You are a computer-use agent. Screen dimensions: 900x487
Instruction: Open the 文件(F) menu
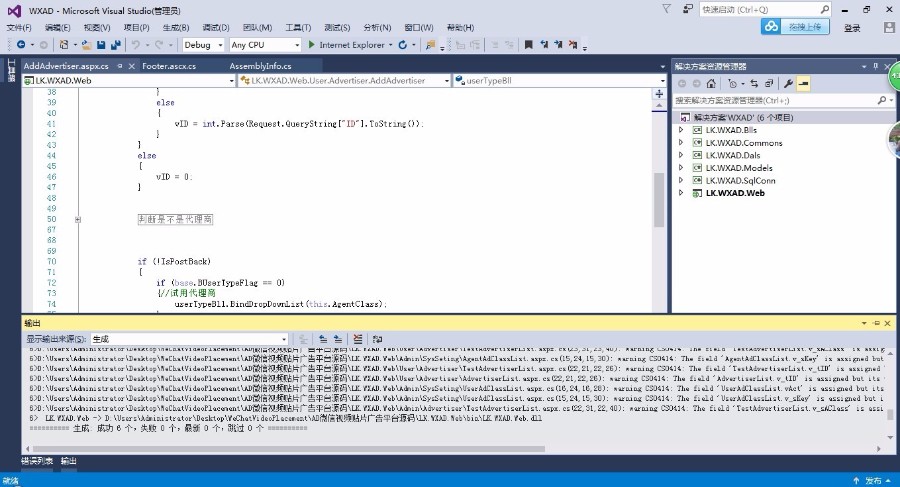click(19, 28)
